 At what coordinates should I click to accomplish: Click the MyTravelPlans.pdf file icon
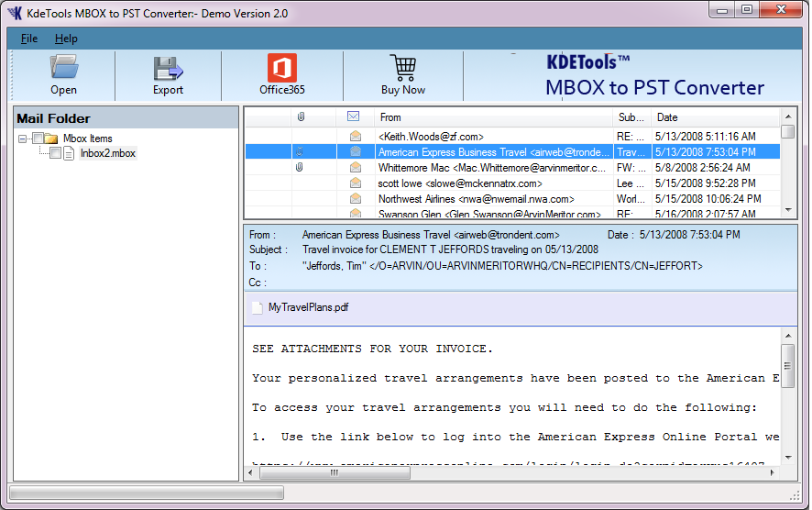tap(257, 308)
